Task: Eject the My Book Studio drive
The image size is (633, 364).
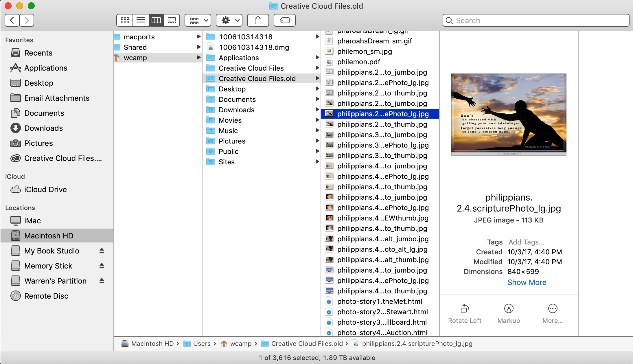Action: pyautogui.click(x=102, y=251)
